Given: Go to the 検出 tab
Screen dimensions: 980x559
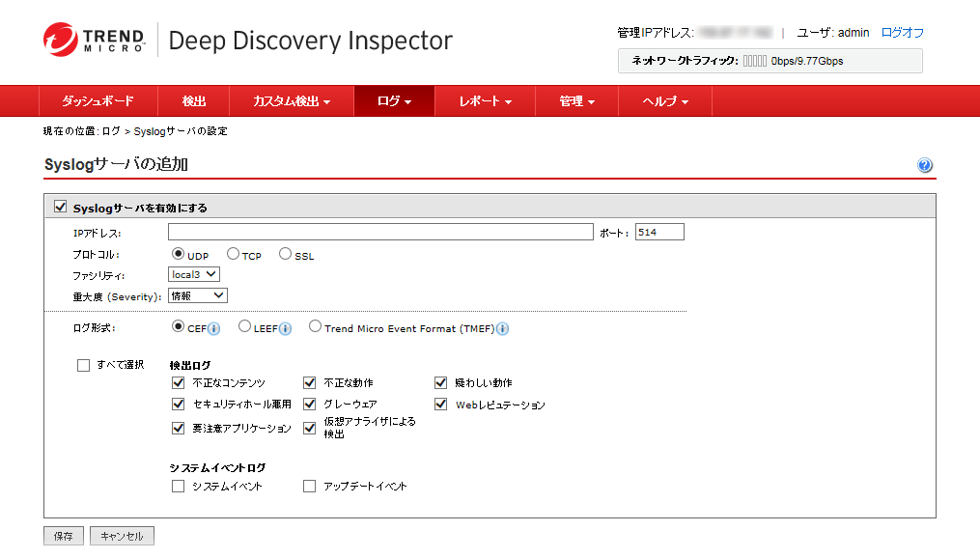Looking at the screenshot, I should click(194, 101).
